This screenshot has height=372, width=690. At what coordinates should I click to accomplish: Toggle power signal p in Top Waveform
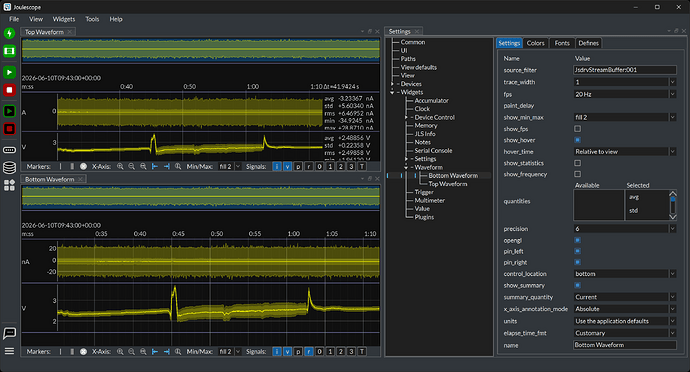pyautogui.click(x=298, y=166)
